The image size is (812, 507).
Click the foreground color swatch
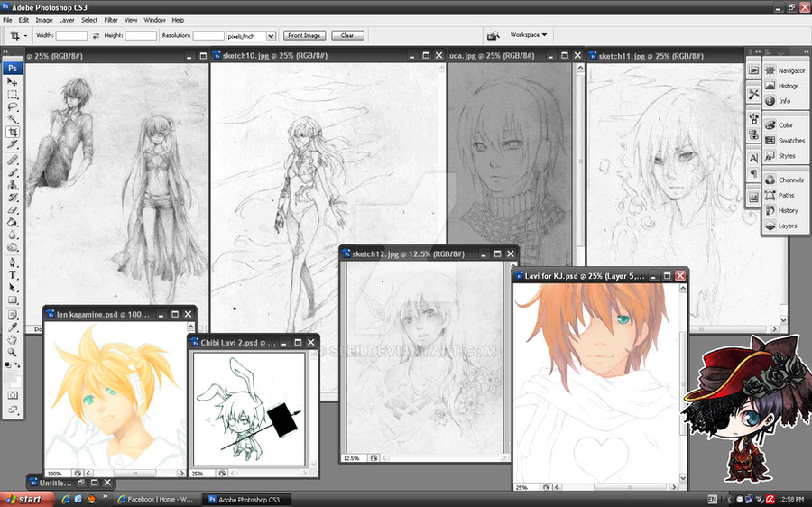[x=10, y=376]
